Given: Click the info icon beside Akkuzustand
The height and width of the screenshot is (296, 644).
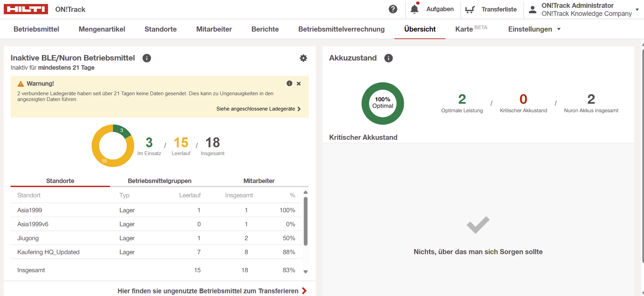Looking at the screenshot, I should [388, 58].
